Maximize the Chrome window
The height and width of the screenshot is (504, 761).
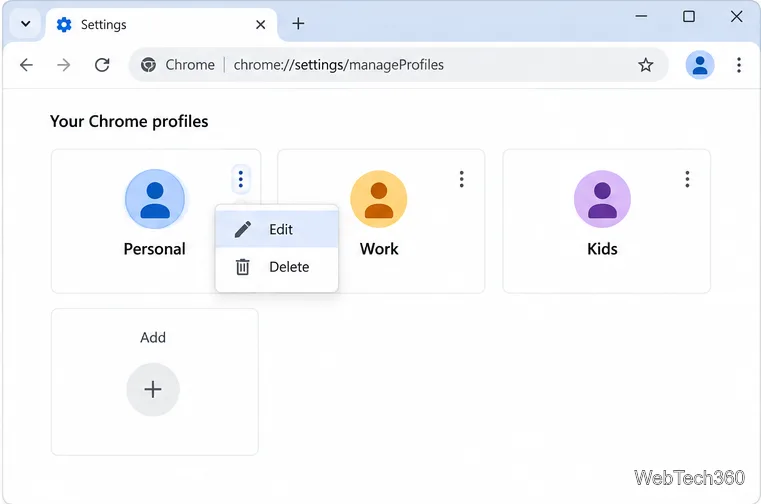tap(689, 16)
